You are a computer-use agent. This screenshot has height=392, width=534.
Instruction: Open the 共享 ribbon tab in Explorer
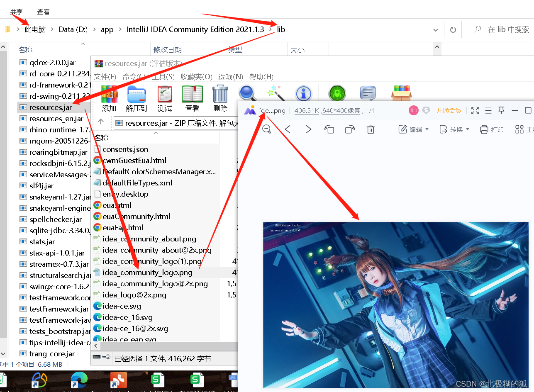(17, 12)
